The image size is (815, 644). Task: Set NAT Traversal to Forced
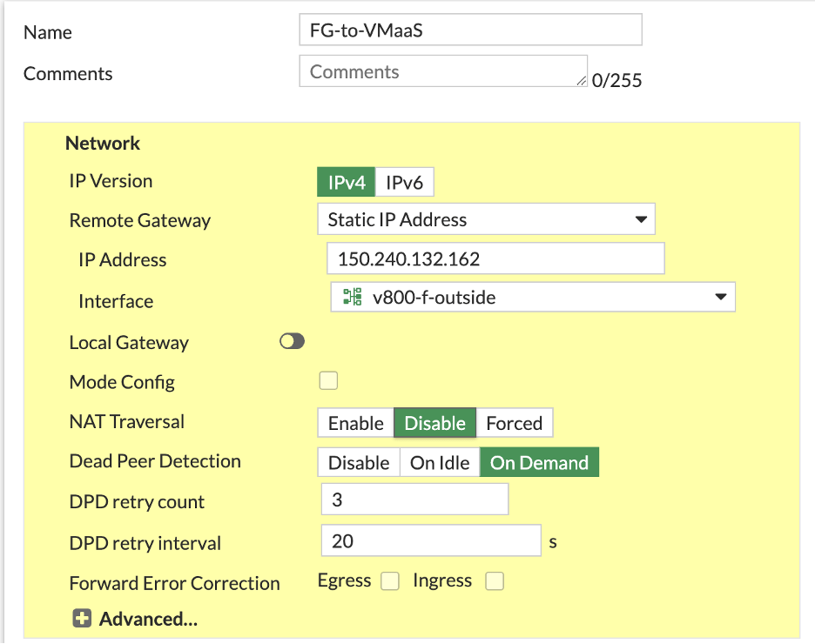514,423
